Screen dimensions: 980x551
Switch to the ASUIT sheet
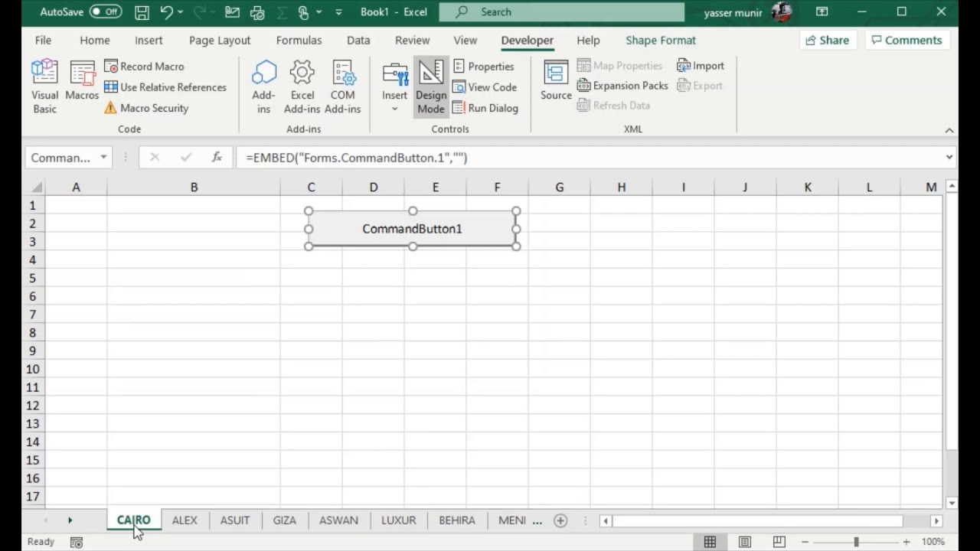click(x=235, y=520)
